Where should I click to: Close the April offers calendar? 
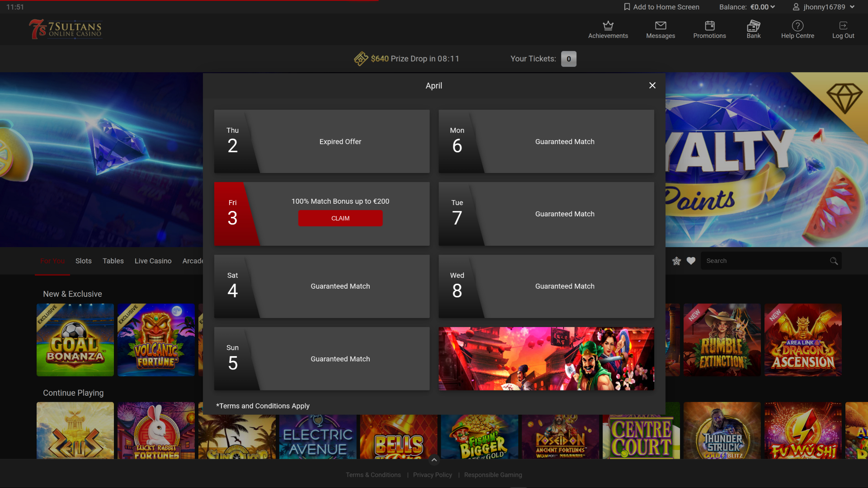652,85
